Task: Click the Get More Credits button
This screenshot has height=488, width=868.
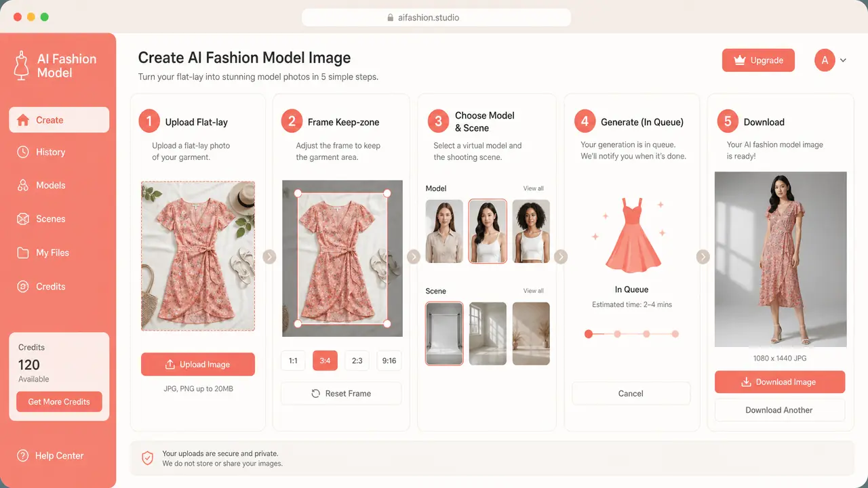Action: tap(59, 401)
